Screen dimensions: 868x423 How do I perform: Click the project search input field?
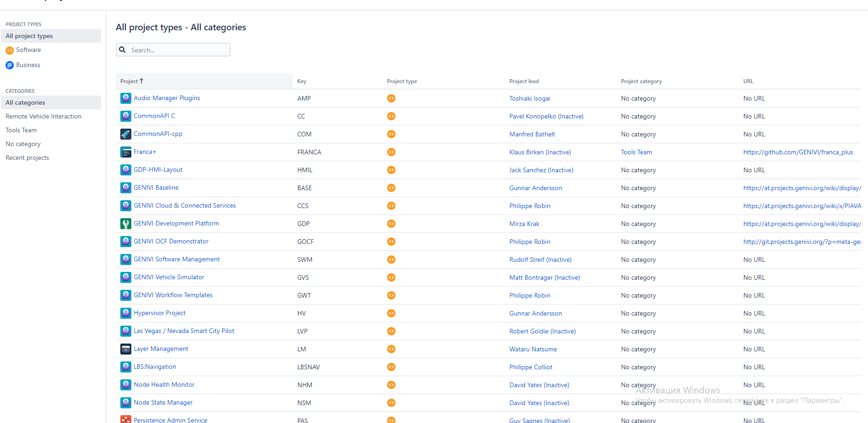179,50
